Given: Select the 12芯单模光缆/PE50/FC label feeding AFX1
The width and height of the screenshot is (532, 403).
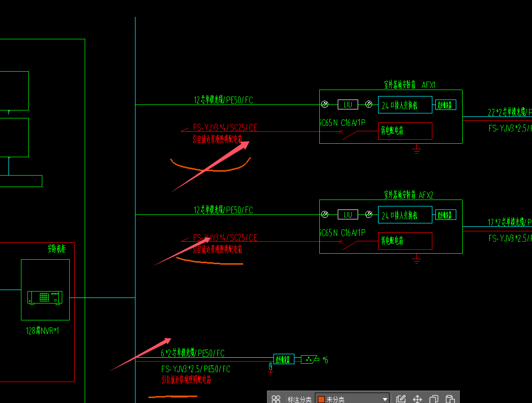Looking at the screenshot, I should pos(223,100).
